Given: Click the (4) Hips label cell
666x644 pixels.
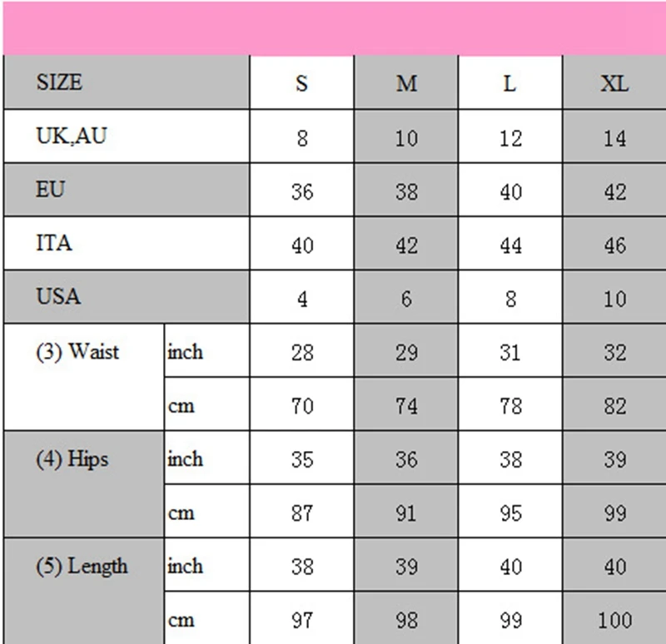Looking at the screenshot, I should pos(84,484).
